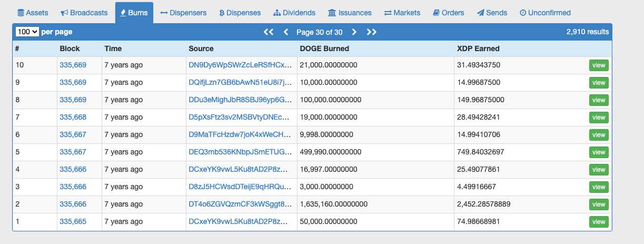The height and width of the screenshot is (244, 644).
Task: Click the DOGE Burned column header
Action: point(324,48)
